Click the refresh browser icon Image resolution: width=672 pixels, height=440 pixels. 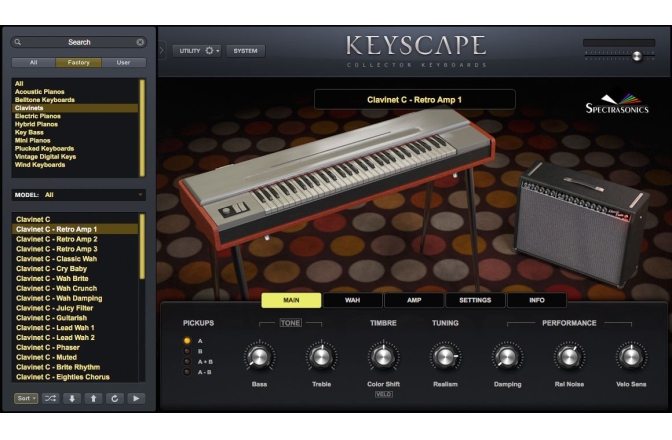pos(114,398)
